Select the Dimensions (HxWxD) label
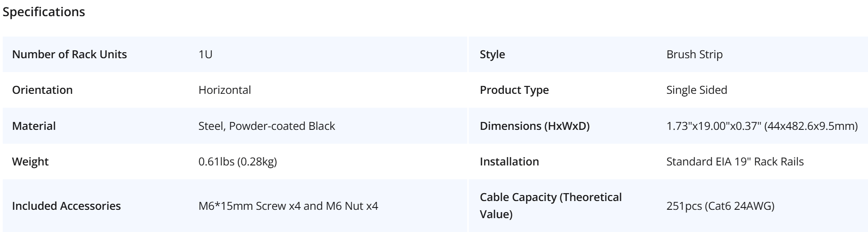 535,126
